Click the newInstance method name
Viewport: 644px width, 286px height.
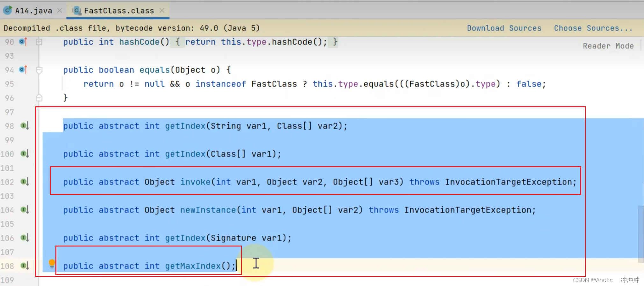[208, 210]
